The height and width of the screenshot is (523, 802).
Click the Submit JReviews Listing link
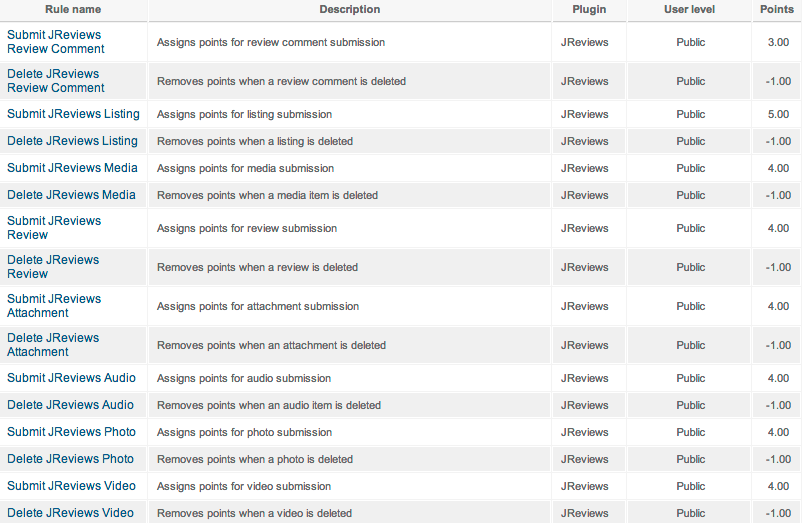tap(73, 114)
